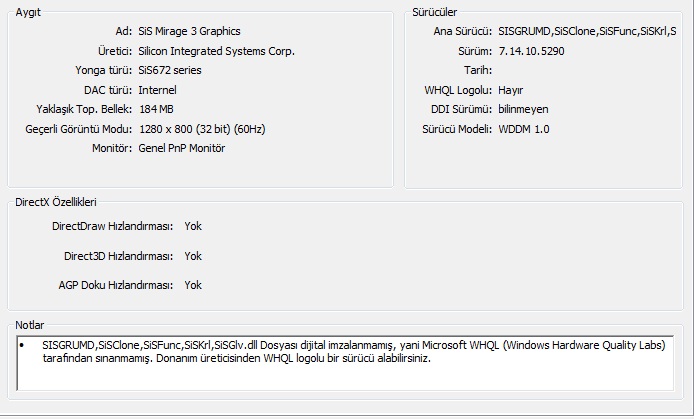Click the driver version 7.14.10.5290
694x419 pixels.
coord(531,51)
